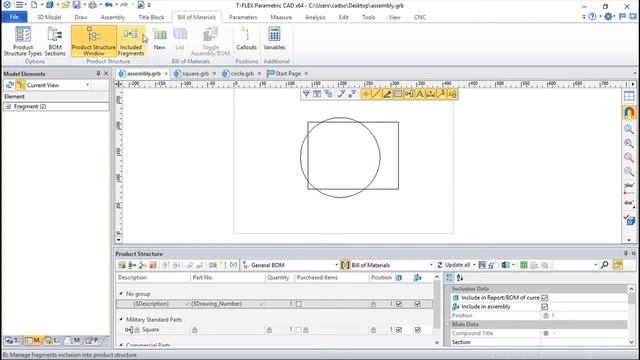Click the Quantity column header
This screenshot has width=640, height=360.
point(279,278)
